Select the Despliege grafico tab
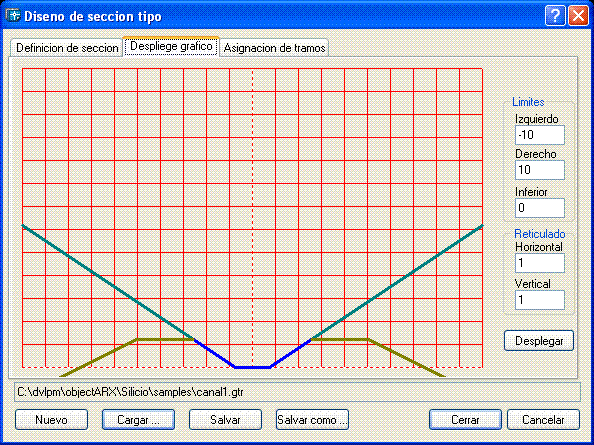 171,46
